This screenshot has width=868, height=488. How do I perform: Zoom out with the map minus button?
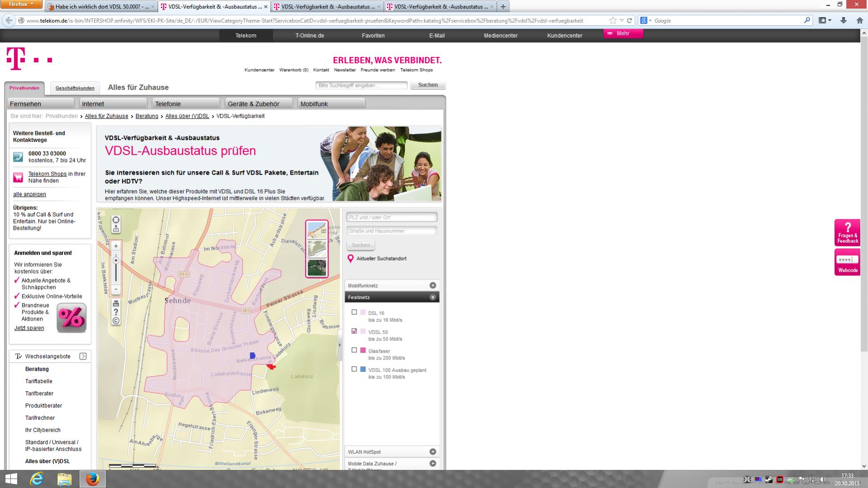pos(116,289)
